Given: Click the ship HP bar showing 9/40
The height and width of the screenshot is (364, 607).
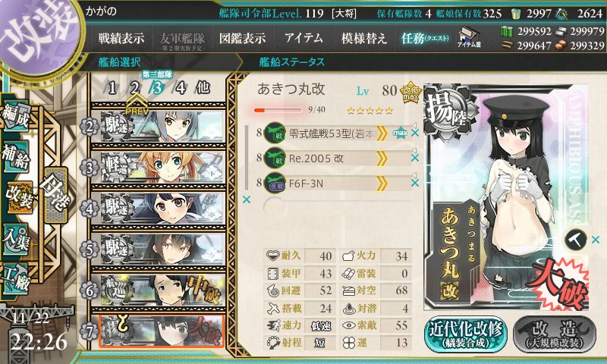Looking at the screenshot, I should tap(278, 110).
